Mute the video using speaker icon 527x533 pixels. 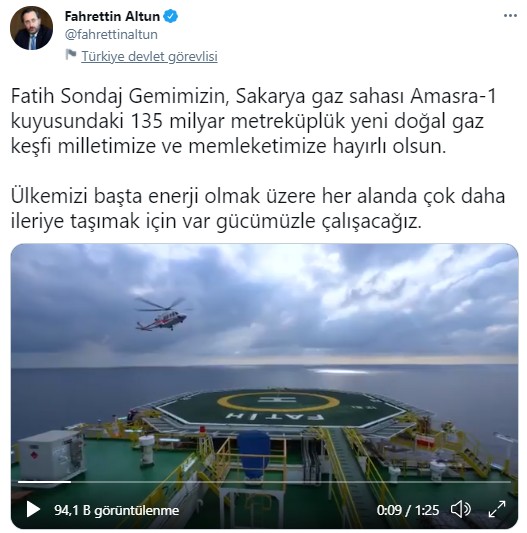460,510
